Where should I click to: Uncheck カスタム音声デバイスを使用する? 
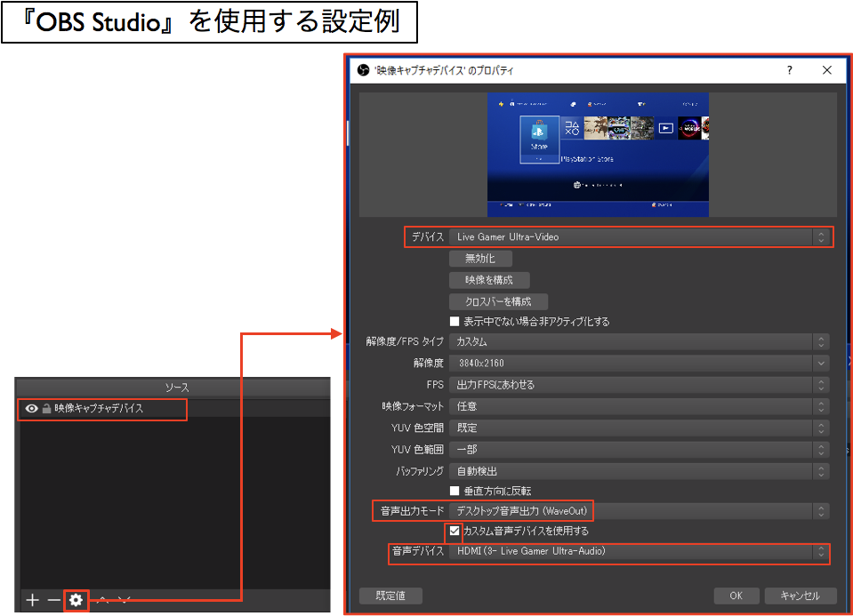pyautogui.click(x=454, y=531)
